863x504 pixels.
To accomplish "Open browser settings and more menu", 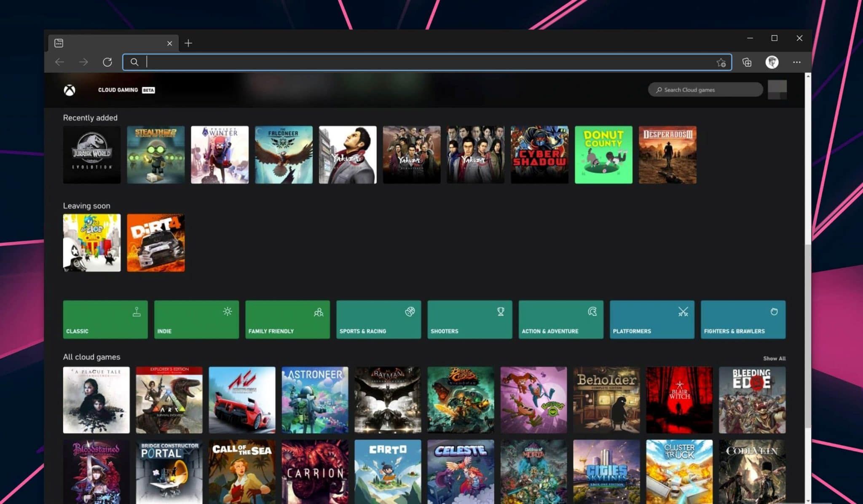I will tap(796, 62).
